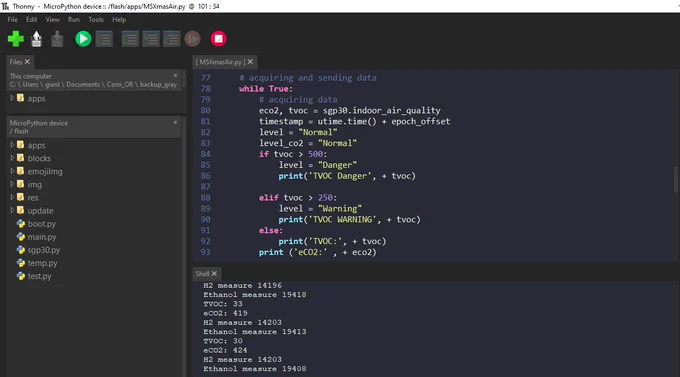Click the Resume debugging toolbar icon
Screen dimensions: 680x377
point(193,39)
